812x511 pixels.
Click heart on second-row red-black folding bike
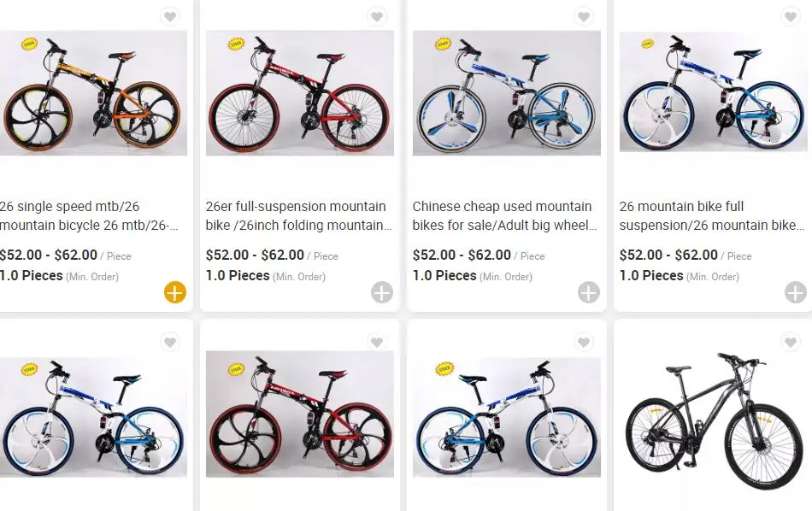pos(377,343)
